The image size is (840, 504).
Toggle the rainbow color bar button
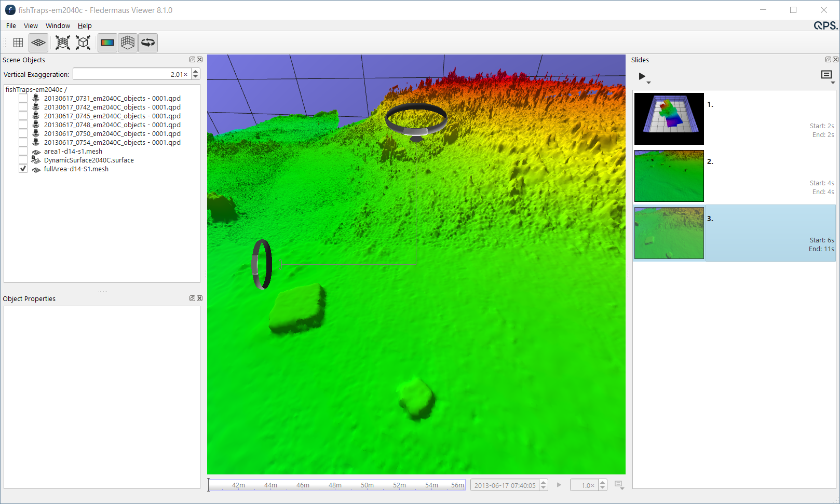107,43
